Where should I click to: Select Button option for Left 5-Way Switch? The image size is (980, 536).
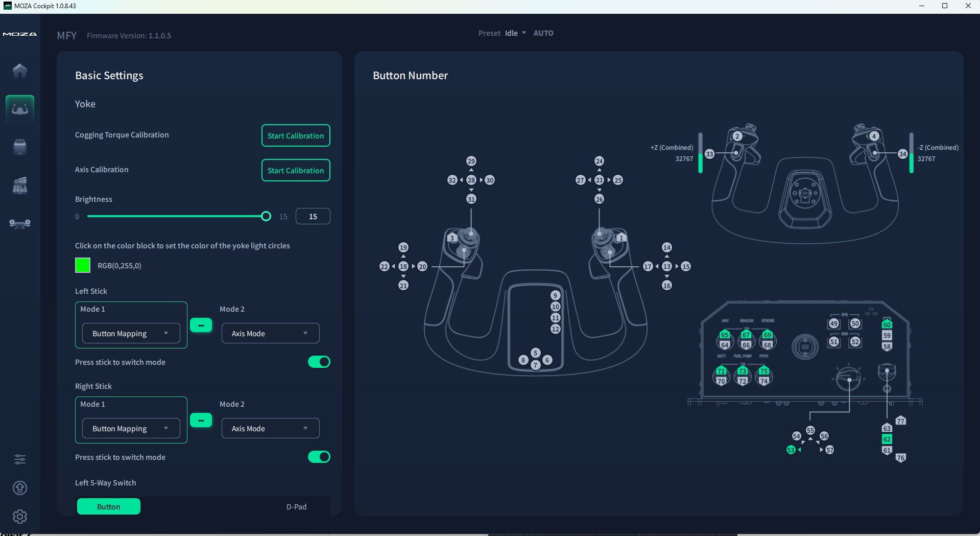(108, 507)
